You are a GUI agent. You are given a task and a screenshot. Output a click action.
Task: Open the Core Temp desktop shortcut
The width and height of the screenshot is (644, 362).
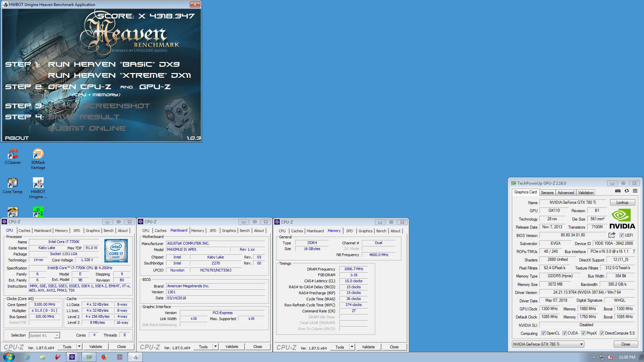[x=13, y=186]
